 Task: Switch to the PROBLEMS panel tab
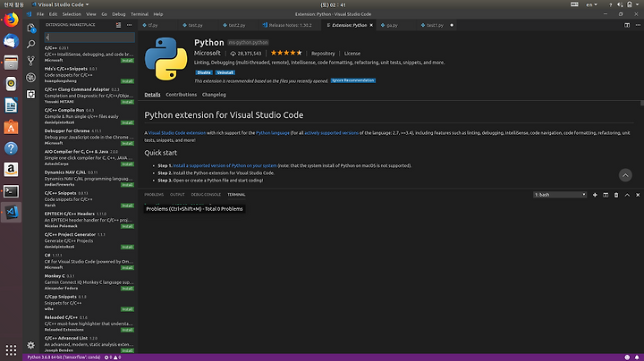click(154, 195)
